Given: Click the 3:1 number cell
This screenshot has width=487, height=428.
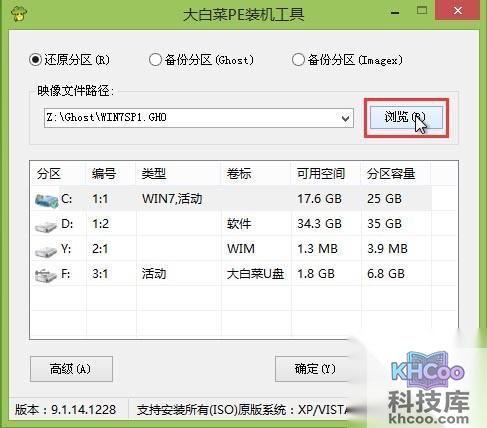Looking at the screenshot, I should pyautogui.click(x=100, y=274).
